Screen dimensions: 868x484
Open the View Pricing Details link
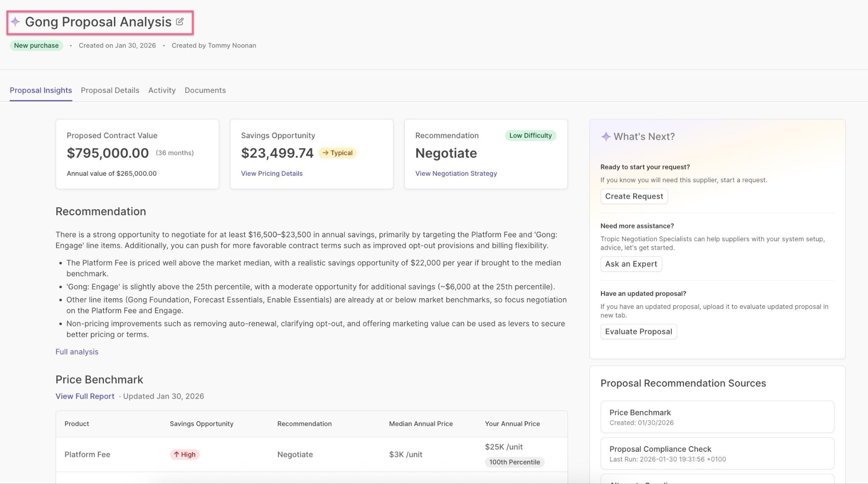(272, 173)
